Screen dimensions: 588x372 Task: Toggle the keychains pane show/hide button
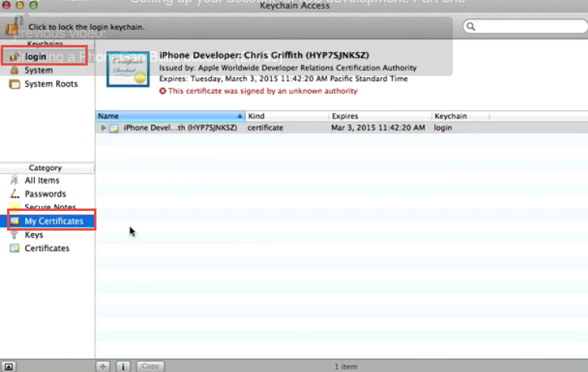coord(9,366)
